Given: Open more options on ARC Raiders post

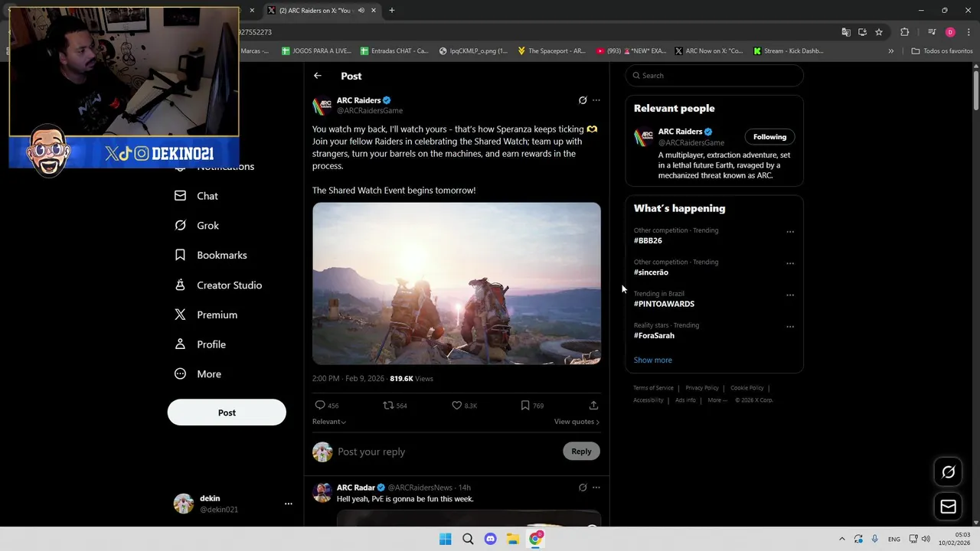Looking at the screenshot, I should 596,100.
